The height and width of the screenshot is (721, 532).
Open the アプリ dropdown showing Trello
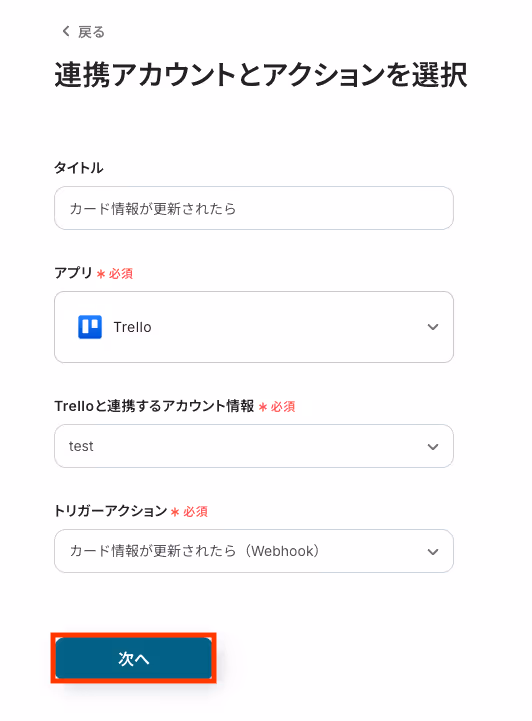254,327
